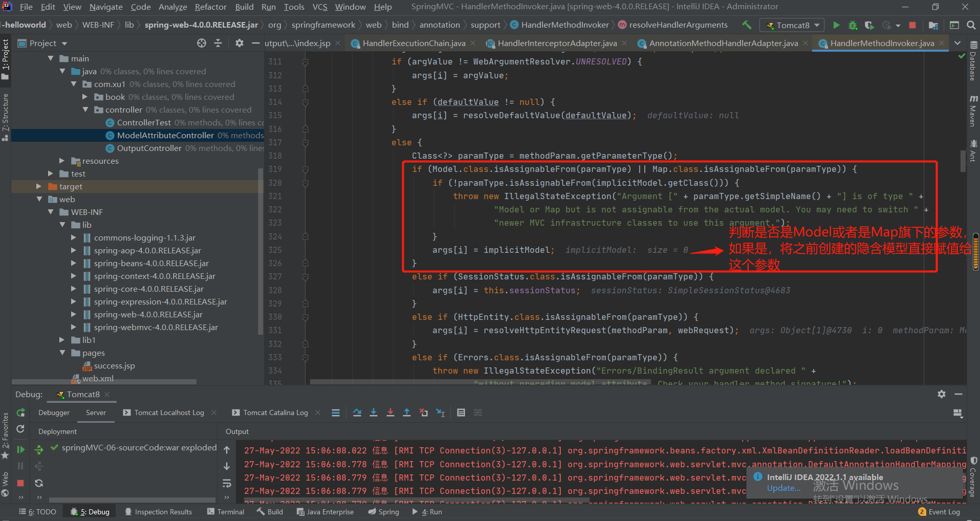Toggle the Structure tool window stripe
This screenshot has width=980, height=521.
pyautogui.click(x=6, y=117)
